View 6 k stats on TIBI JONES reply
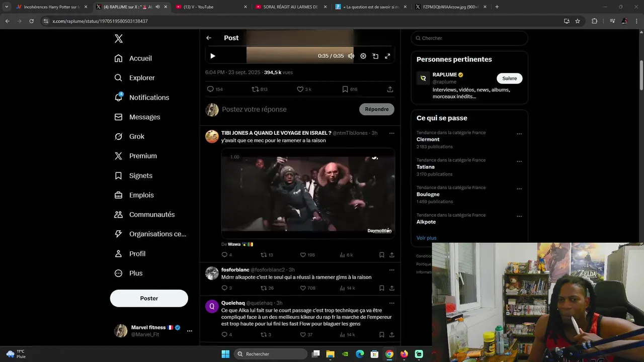 pos(346,255)
